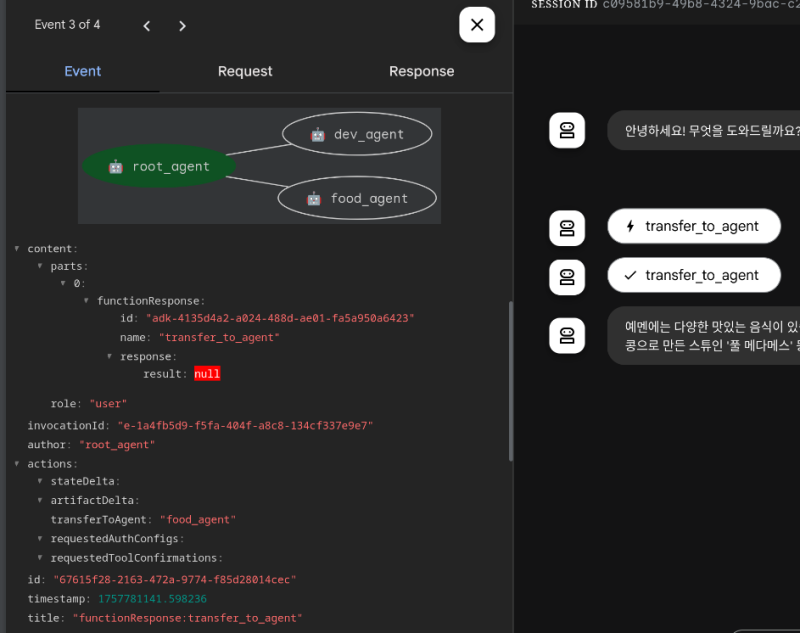Switch to the Event tab

pos(83,71)
